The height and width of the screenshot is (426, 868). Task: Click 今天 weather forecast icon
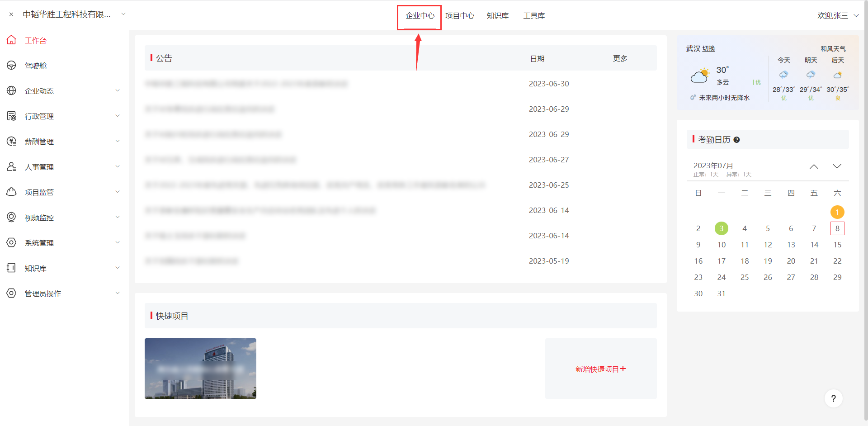[783, 75]
